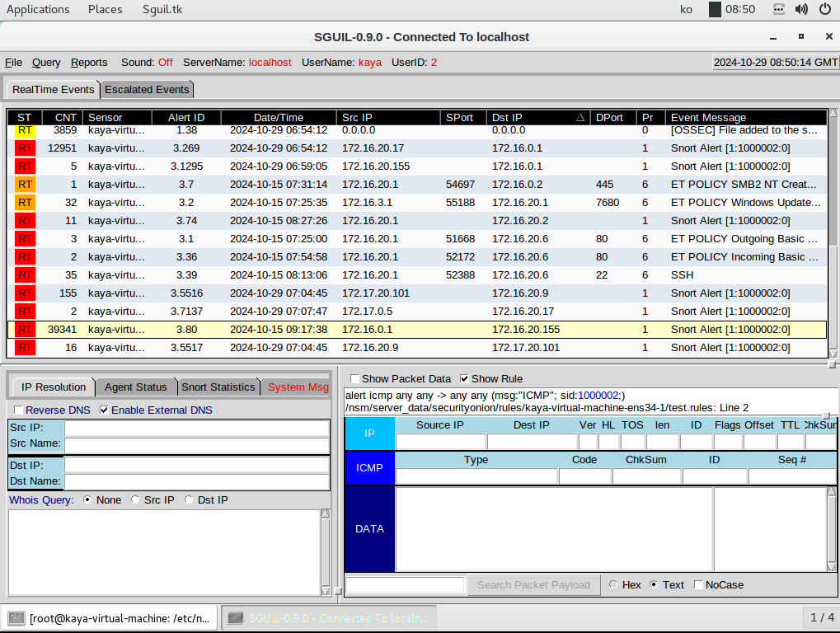Select event from source 172.16.20.155

(417, 166)
